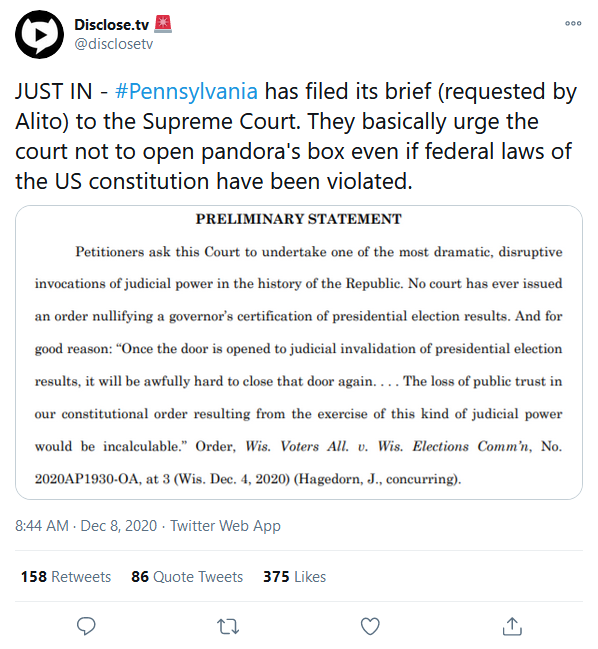This screenshot has width=598, height=649.
Task: View the 375 Likes list
Action: tap(294, 577)
